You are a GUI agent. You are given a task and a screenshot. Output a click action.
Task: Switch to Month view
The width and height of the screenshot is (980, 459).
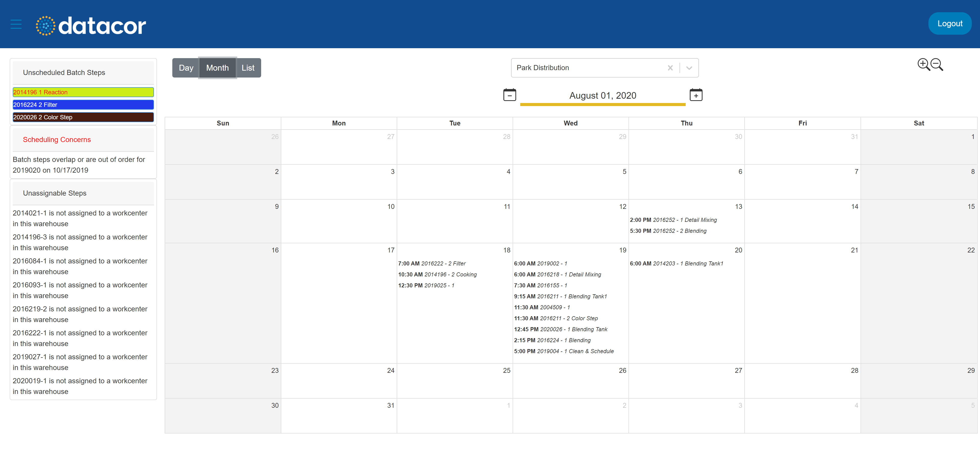tap(217, 68)
